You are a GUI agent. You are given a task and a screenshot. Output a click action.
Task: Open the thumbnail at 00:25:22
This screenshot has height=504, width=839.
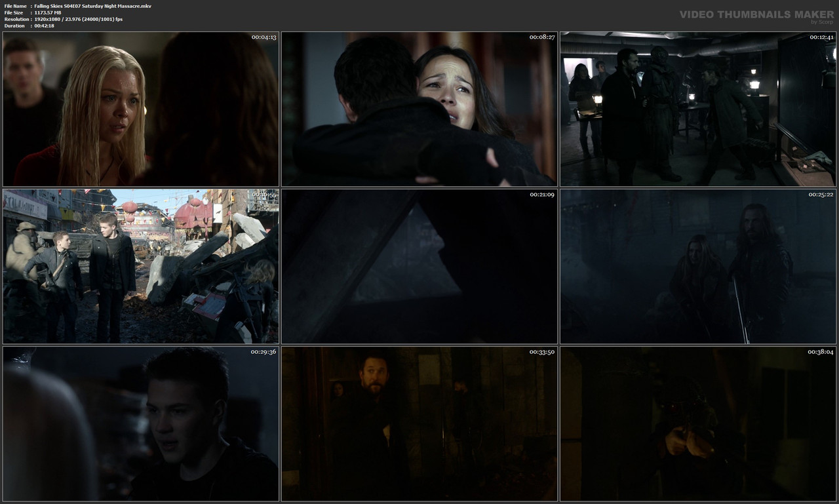(698, 267)
